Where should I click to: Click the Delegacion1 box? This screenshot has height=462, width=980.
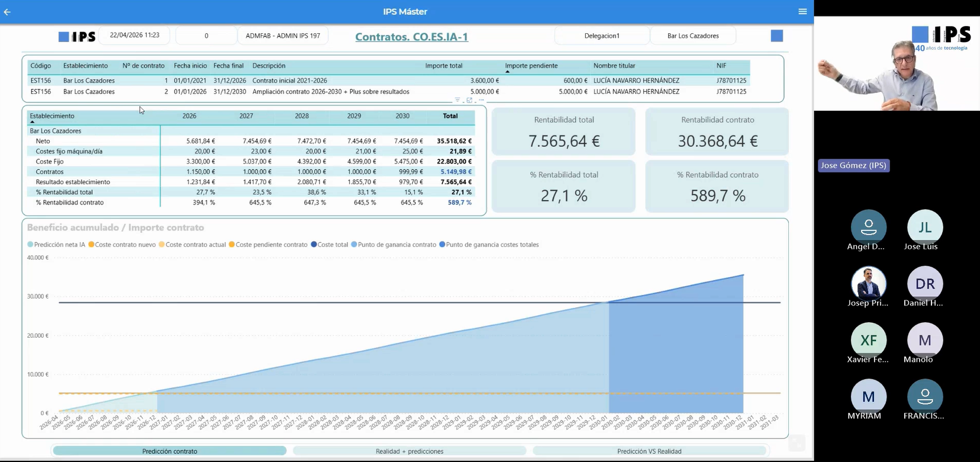[x=602, y=36]
